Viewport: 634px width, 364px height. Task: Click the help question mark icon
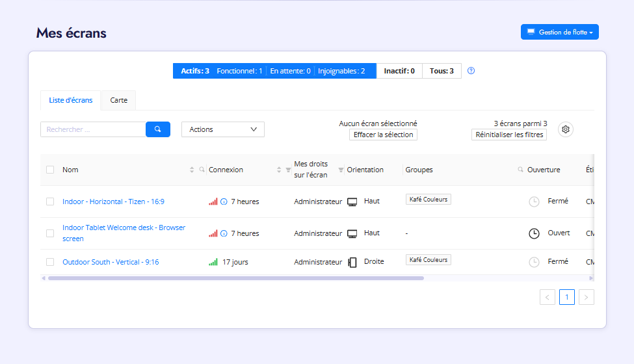[471, 71]
